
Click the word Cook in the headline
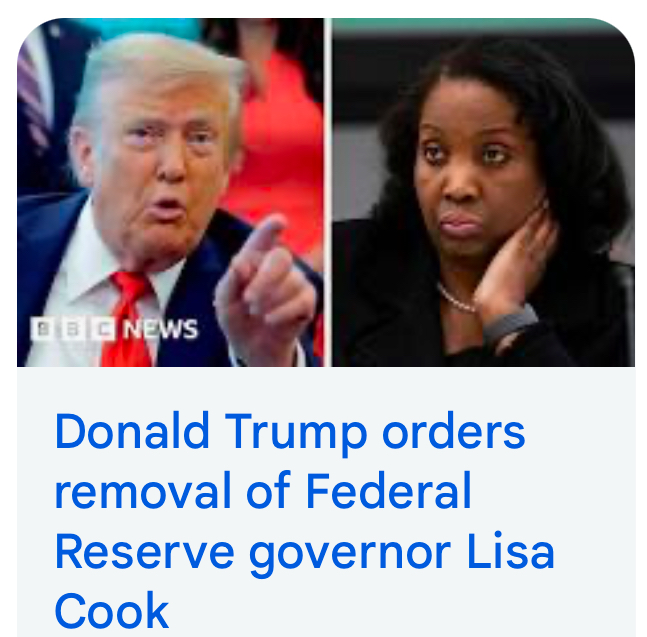112,611
